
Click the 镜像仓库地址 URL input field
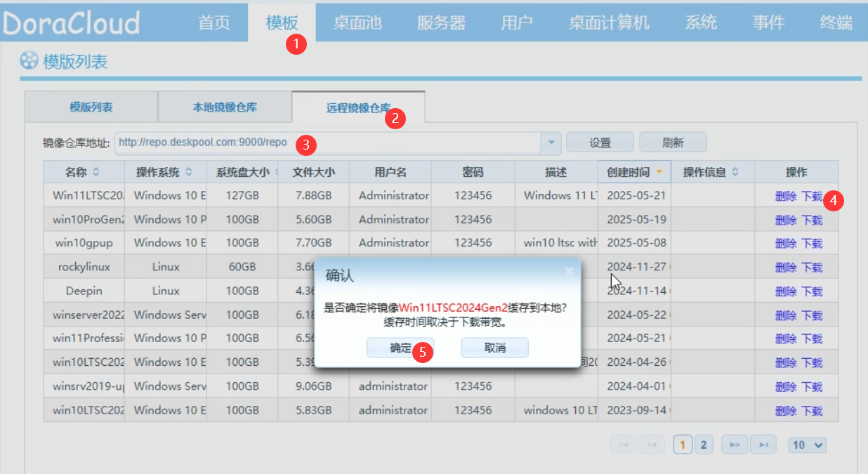[327, 143]
